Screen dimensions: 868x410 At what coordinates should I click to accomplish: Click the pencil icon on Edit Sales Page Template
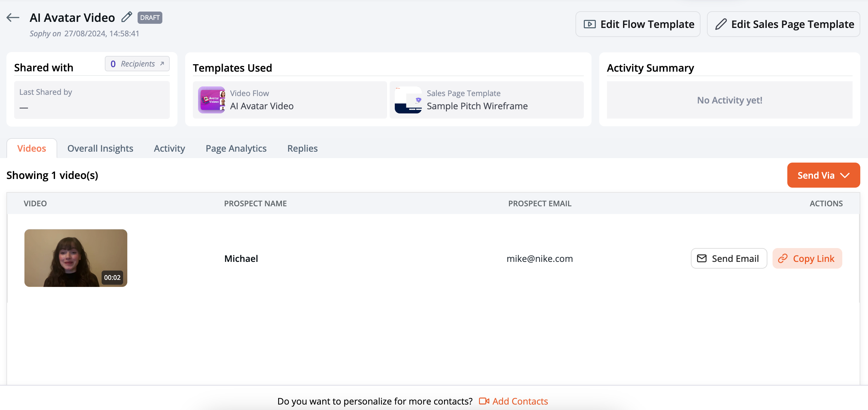tap(721, 24)
